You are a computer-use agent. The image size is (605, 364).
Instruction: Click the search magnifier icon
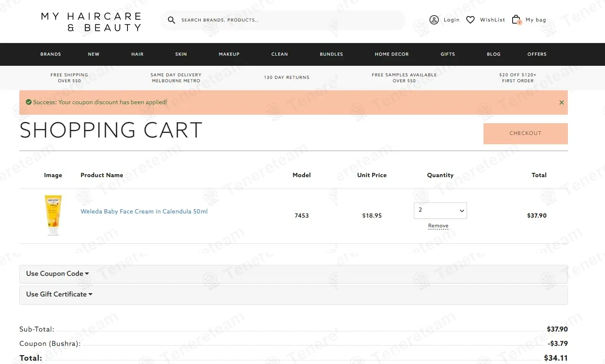coord(171,20)
